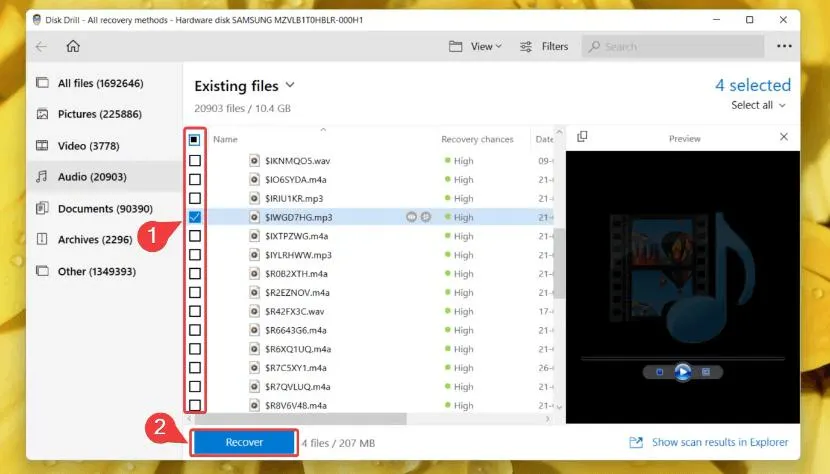The width and height of the screenshot is (830, 474).
Task: Check the box for $R42FX3C.wav
Action: [x=195, y=311]
